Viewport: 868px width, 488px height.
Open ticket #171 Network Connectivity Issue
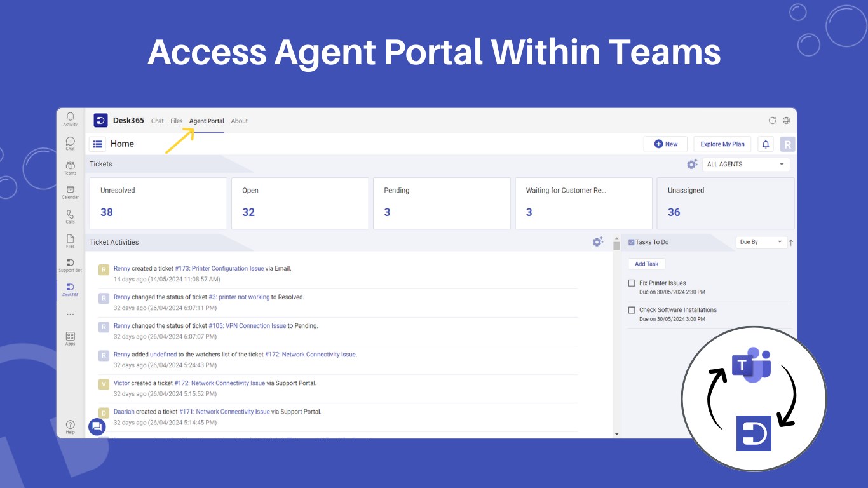click(x=224, y=412)
